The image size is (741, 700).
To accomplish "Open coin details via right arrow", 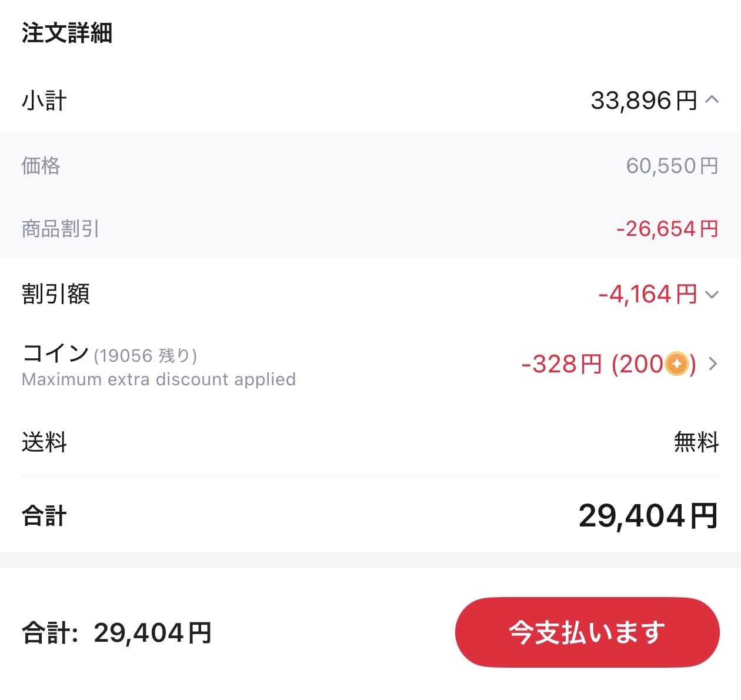I will 713,364.
